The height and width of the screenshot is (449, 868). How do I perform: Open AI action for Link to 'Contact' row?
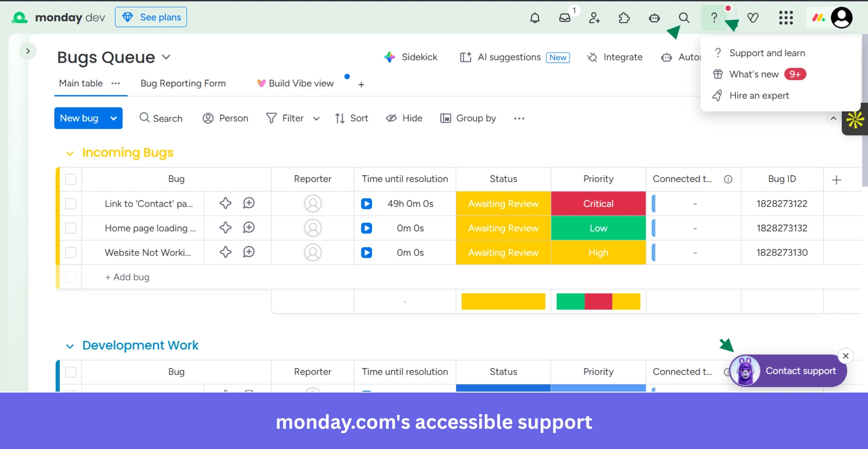[x=226, y=204]
